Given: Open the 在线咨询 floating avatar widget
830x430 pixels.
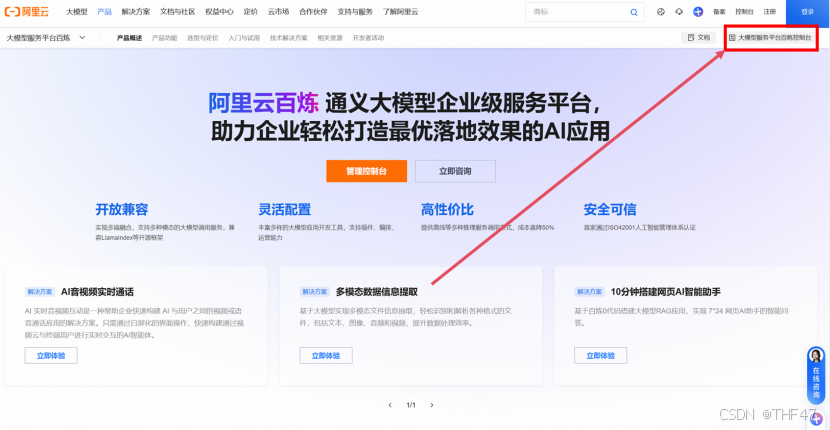Looking at the screenshot, I should tap(817, 377).
